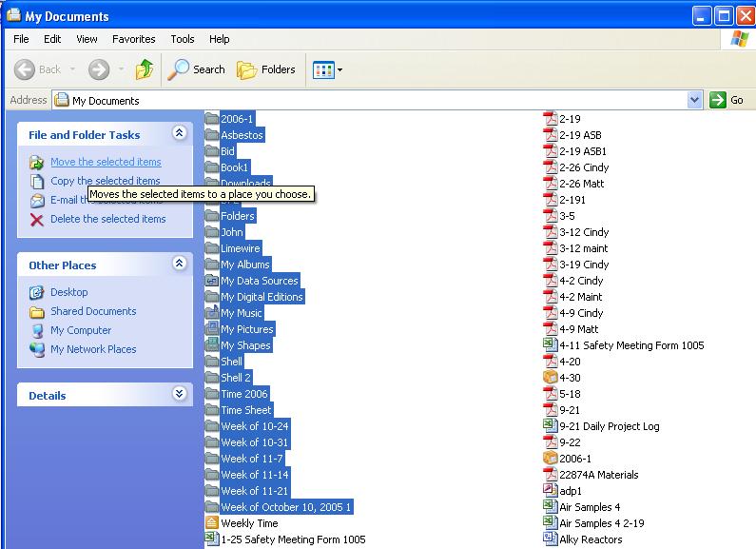Screen dimensions: 756x549
Task: Select the My Shapes folder icon
Action: (212, 345)
